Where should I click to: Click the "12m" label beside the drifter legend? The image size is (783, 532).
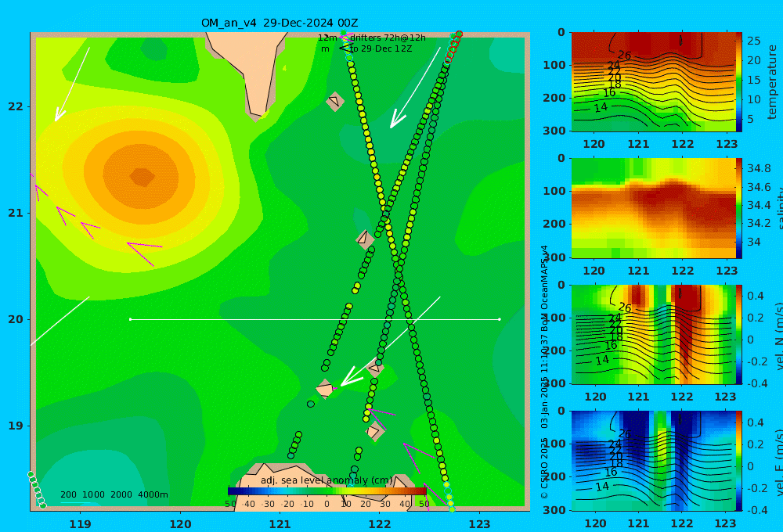(327, 38)
